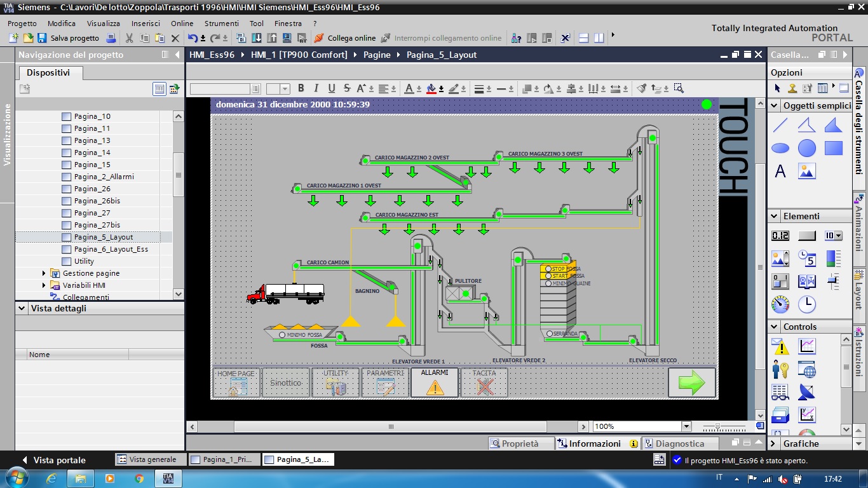Viewport: 868px width, 488px height.
Task: Pick the Rectangle shape tool
Action: coord(833,149)
